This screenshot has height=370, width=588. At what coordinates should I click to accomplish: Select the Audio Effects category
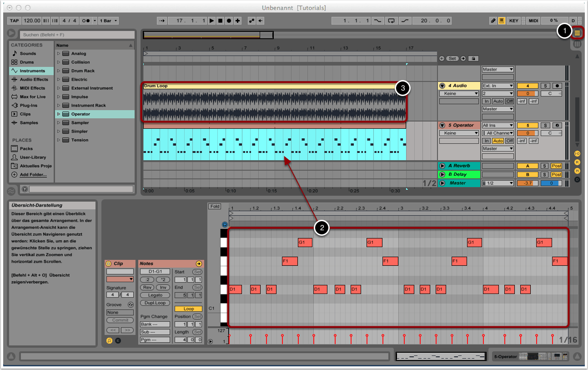pyautogui.click(x=34, y=80)
